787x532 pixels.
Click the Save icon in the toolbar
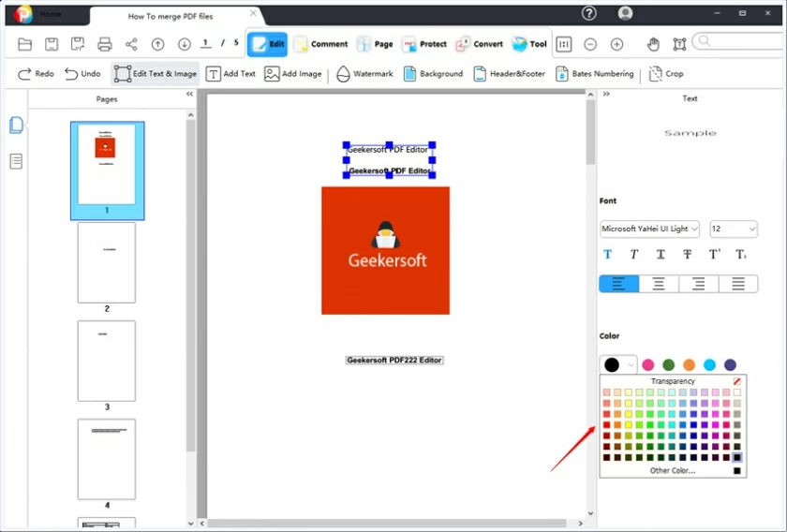(x=52, y=44)
